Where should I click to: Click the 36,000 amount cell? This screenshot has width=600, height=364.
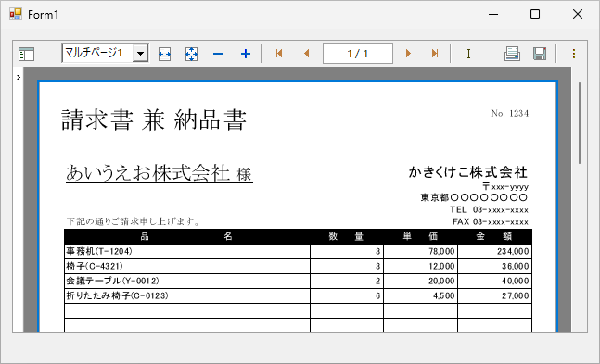pyautogui.click(x=494, y=266)
